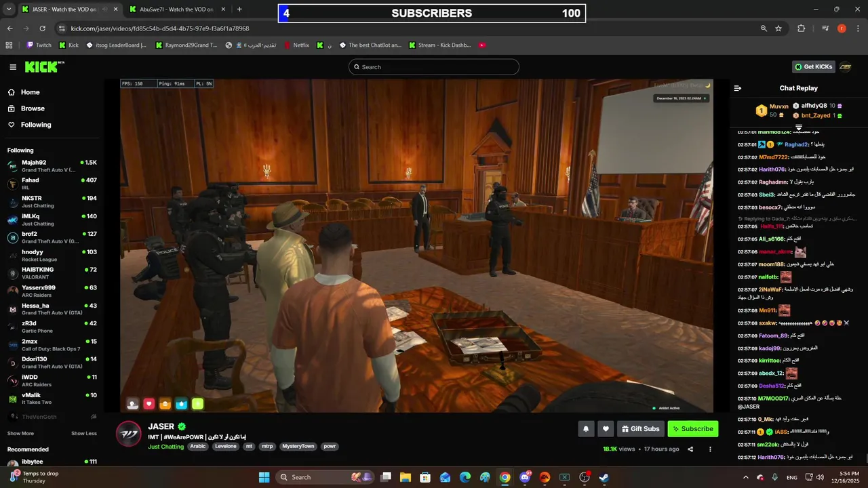Screen dimensions: 868x488
Task: Open Muvxn top gifter profile
Action: pyautogui.click(x=779, y=106)
